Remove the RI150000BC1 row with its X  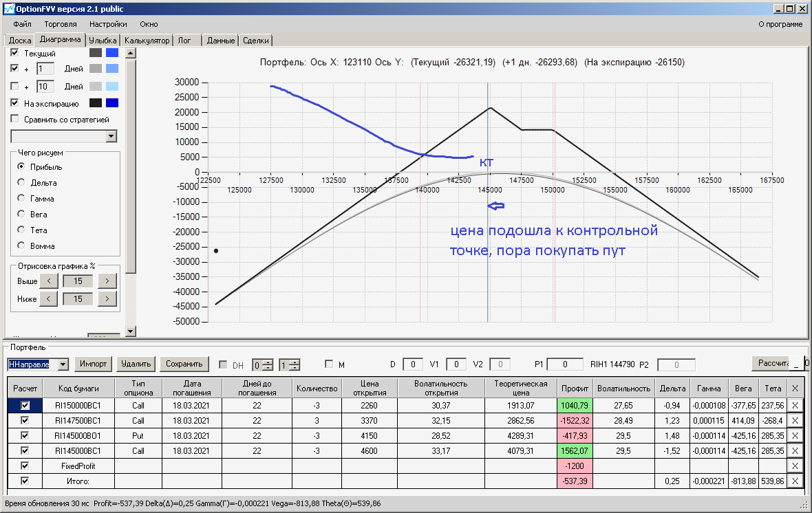[795, 405]
